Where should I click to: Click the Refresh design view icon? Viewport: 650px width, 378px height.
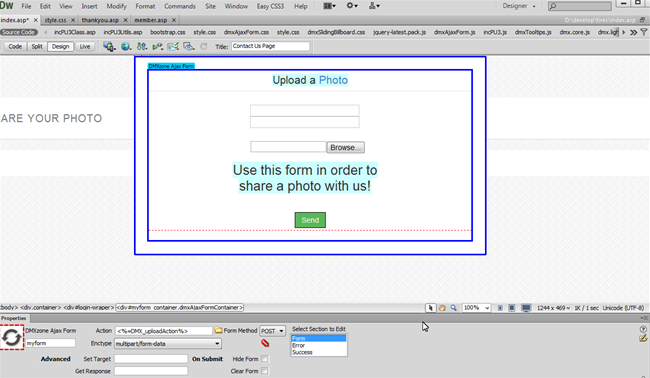(x=204, y=46)
